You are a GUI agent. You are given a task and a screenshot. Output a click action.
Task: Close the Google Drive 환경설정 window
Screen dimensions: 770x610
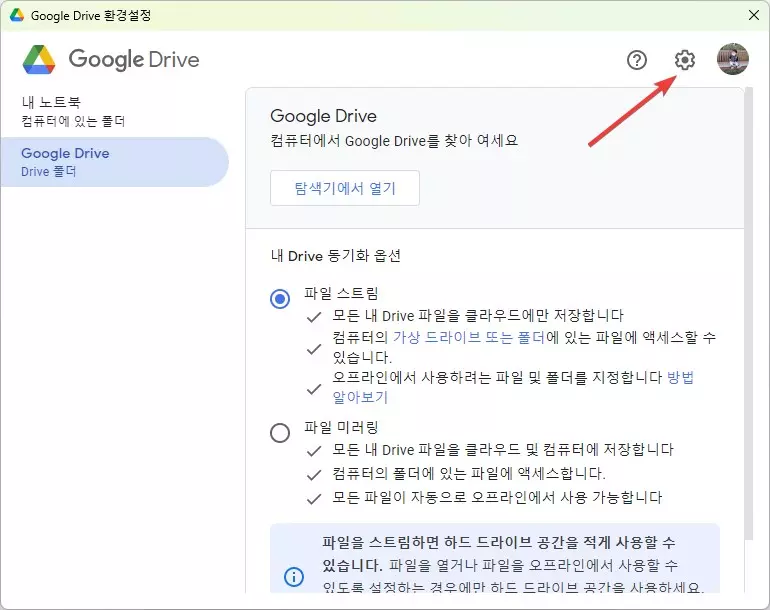click(754, 15)
